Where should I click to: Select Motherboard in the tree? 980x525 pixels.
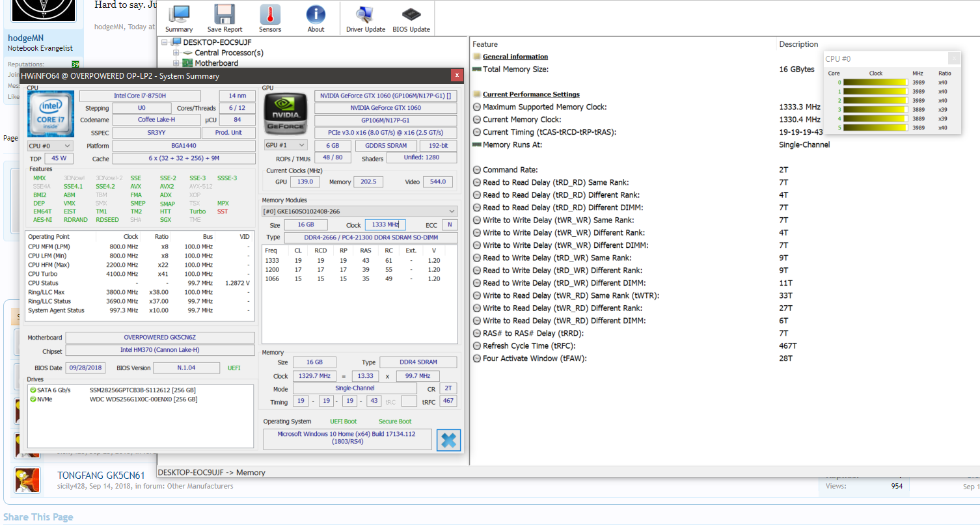(x=216, y=63)
